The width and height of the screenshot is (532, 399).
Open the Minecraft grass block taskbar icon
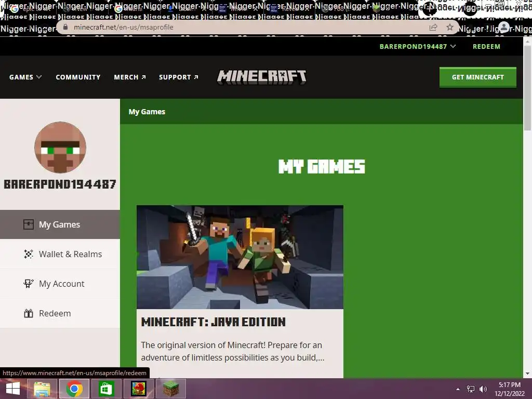tap(170, 389)
